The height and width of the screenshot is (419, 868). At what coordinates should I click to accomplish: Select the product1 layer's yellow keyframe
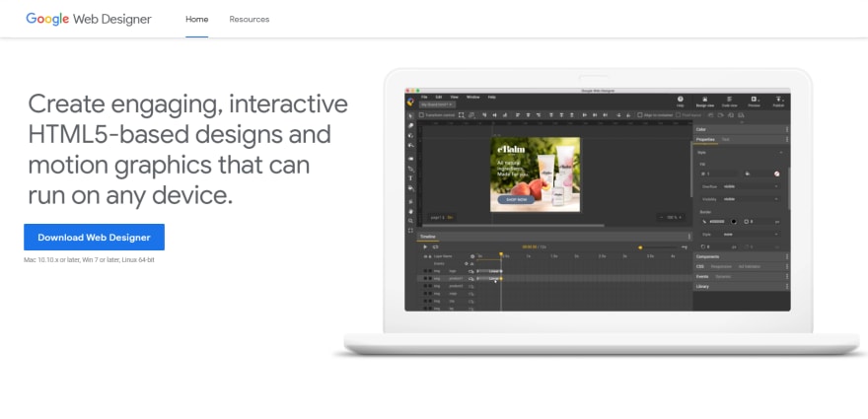501,278
